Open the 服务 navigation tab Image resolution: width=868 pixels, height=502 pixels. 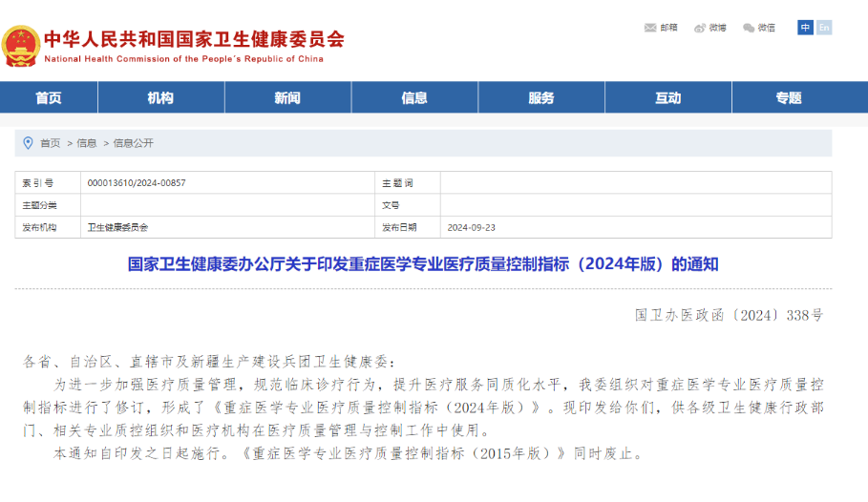point(540,97)
